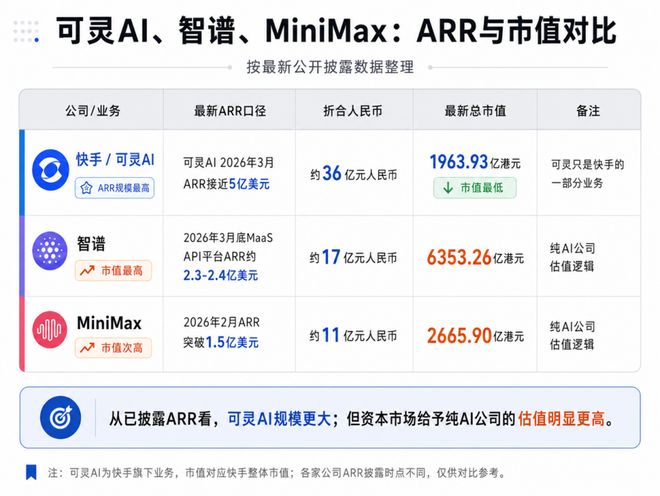Click the 6353.26亿港元 market value
The width and height of the screenshot is (660, 496).
475,257
